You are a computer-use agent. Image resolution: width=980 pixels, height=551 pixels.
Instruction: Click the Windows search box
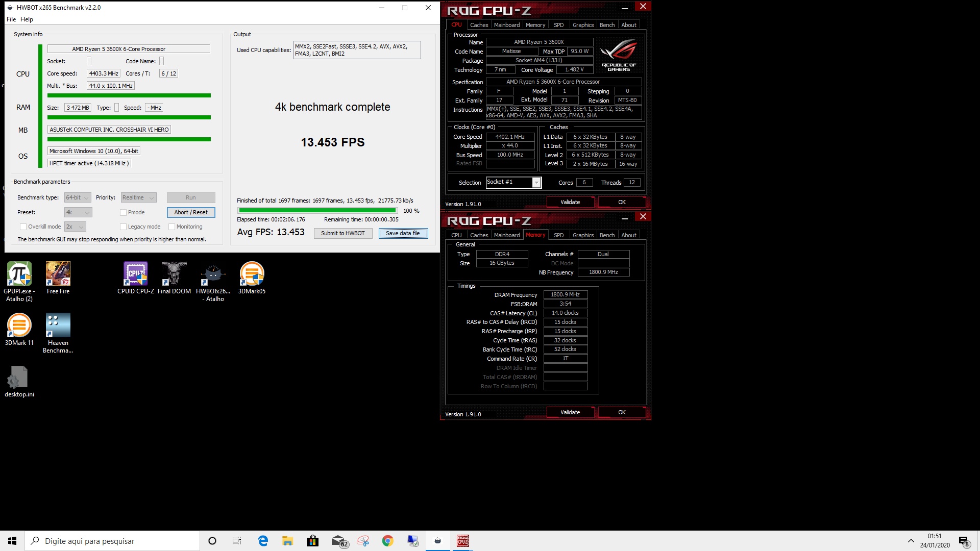(x=112, y=541)
